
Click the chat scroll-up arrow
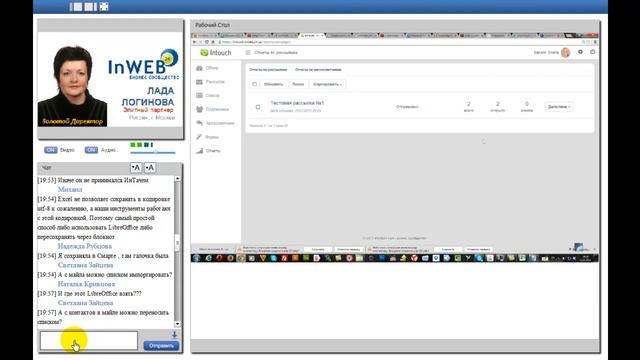pos(177,179)
